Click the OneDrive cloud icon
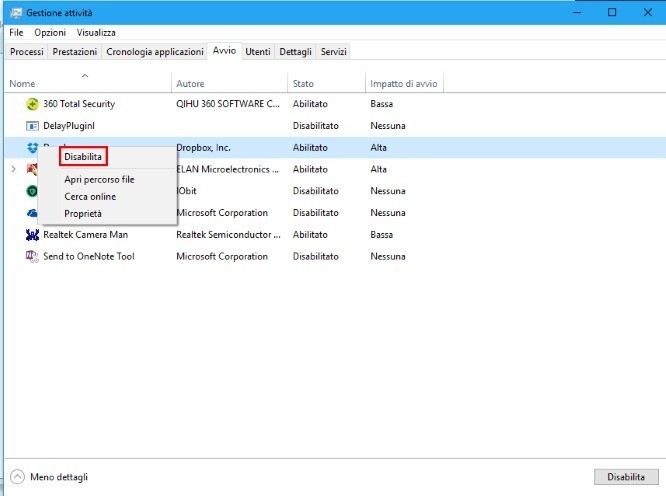 click(x=32, y=213)
